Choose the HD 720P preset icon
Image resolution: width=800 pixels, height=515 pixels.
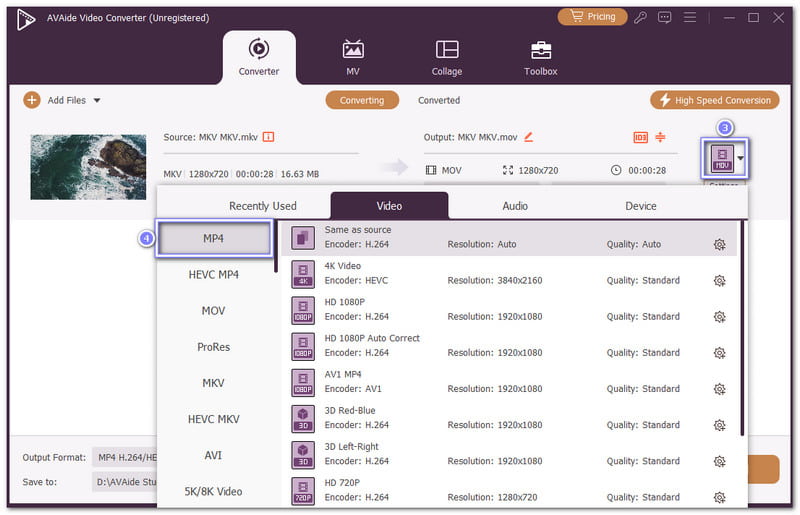point(303,491)
